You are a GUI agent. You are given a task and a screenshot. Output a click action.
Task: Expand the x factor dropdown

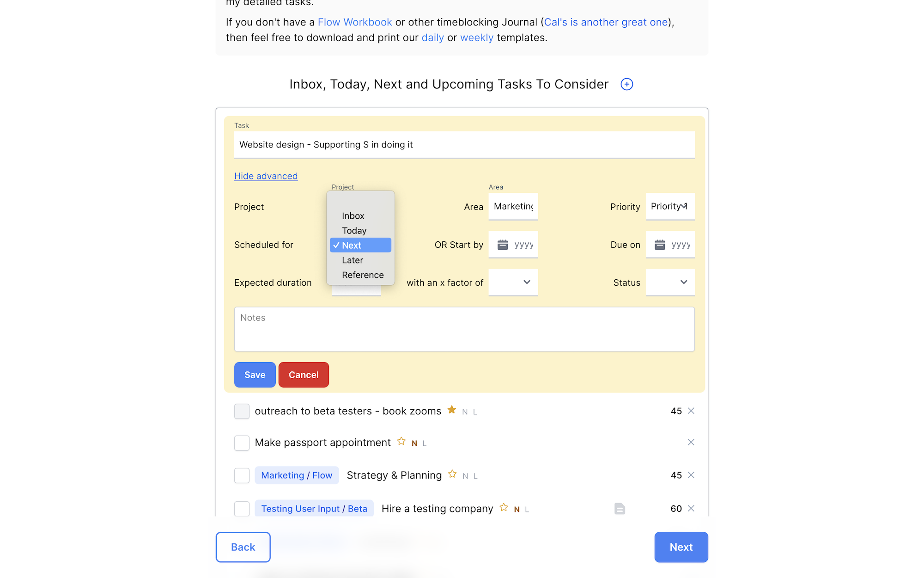513,282
